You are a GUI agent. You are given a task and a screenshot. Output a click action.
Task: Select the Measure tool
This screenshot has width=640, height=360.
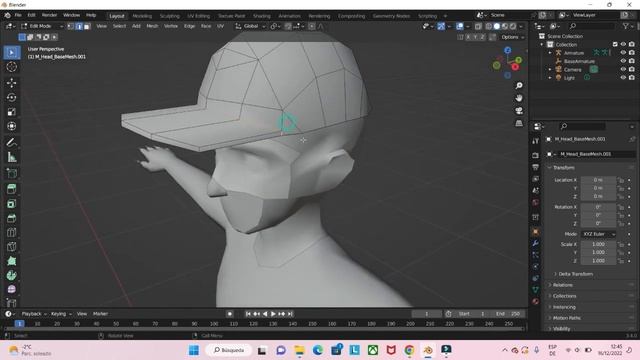12,157
